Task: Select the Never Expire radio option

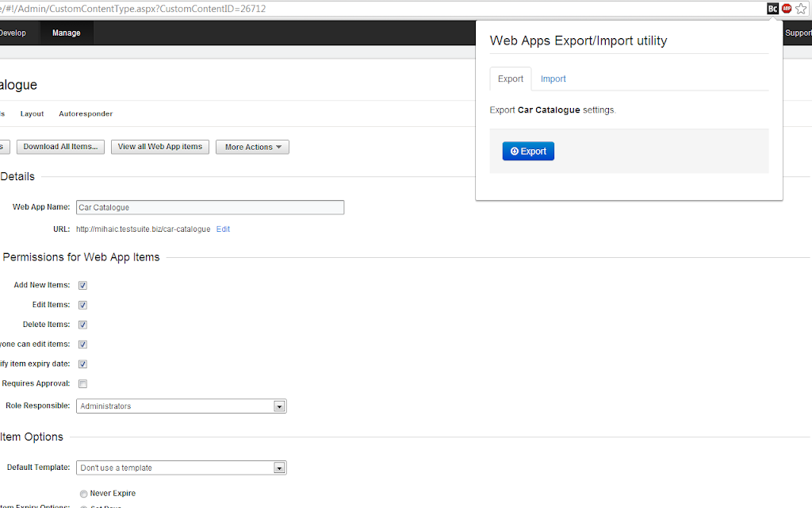Action: pos(84,494)
